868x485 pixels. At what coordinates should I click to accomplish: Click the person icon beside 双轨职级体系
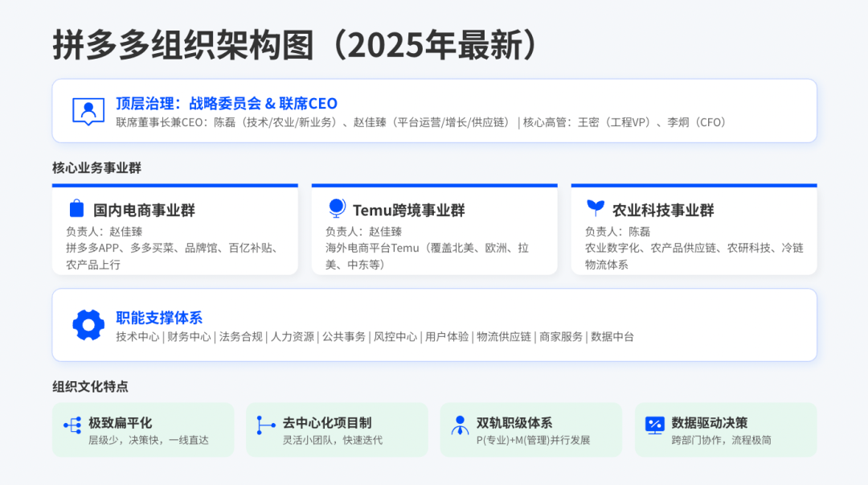460,425
